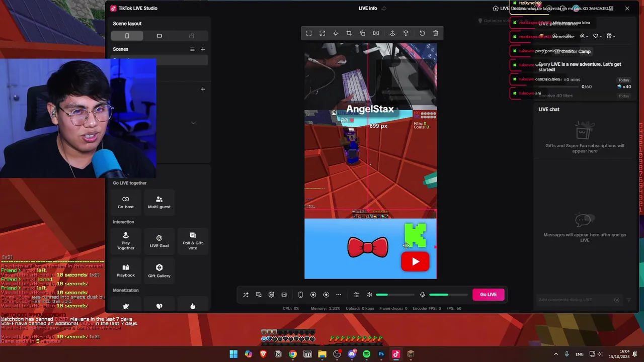Show hidden system tray icons chevron

556,354
